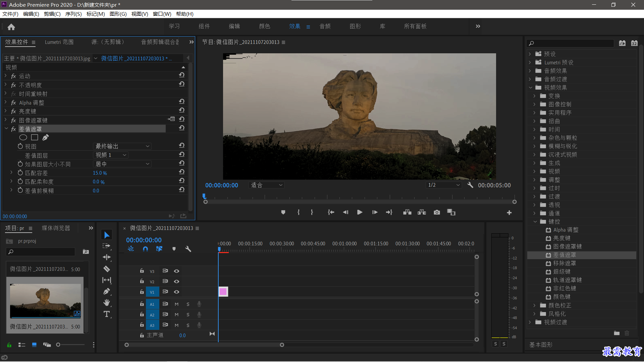
Task: Toggle V3 track output eye
Action: point(176,271)
